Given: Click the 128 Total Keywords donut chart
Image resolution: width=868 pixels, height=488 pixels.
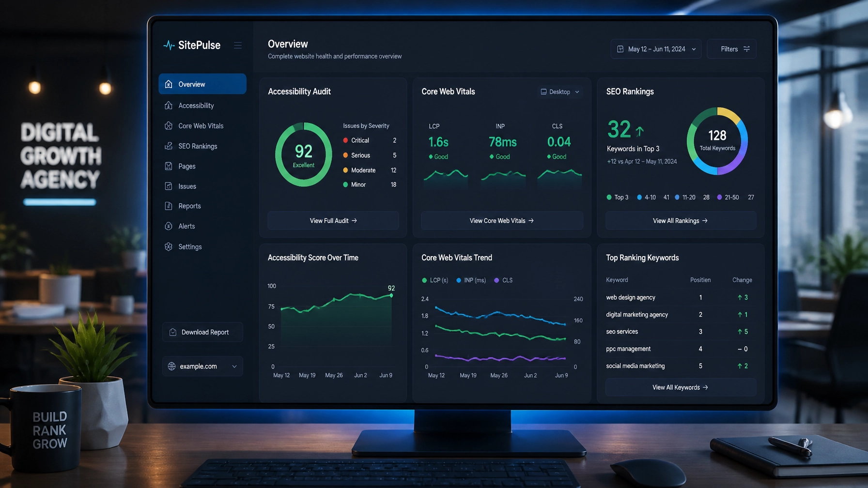Looking at the screenshot, I should (717, 141).
